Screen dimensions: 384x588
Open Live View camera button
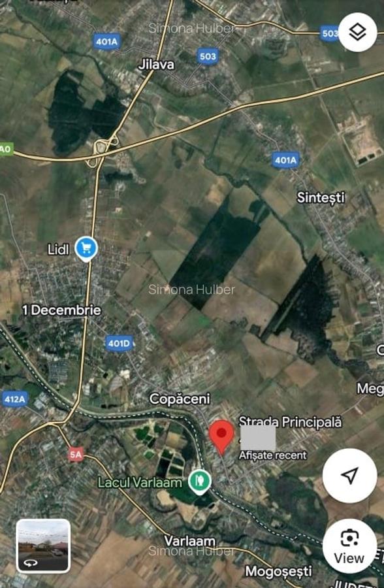click(x=349, y=546)
